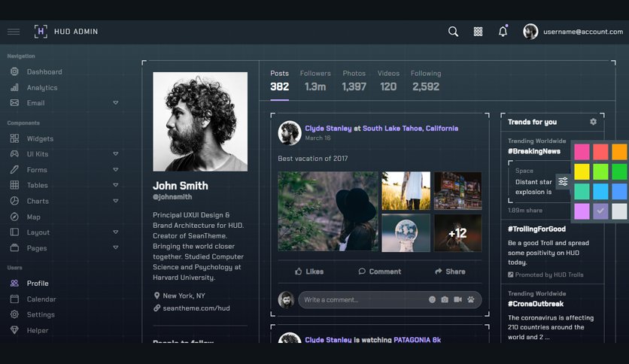629x364 pixels.
Task: Open Widgets in the sidebar
Action: point(40,138)
